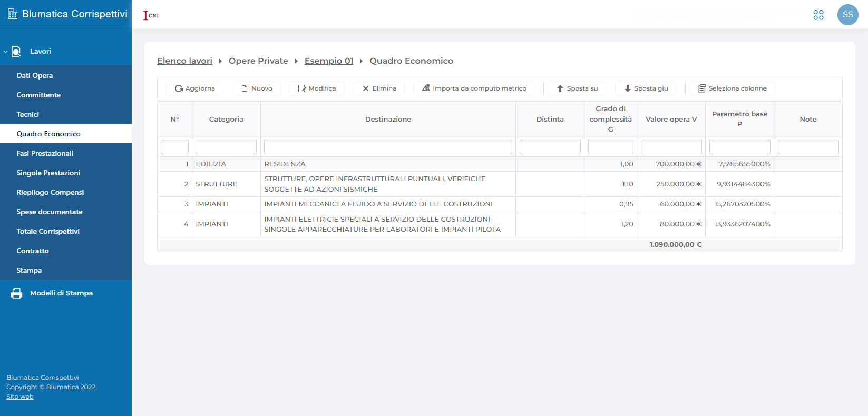Click the Valore opera V filter field
The image size is (868, 416).
click(671, 147)
